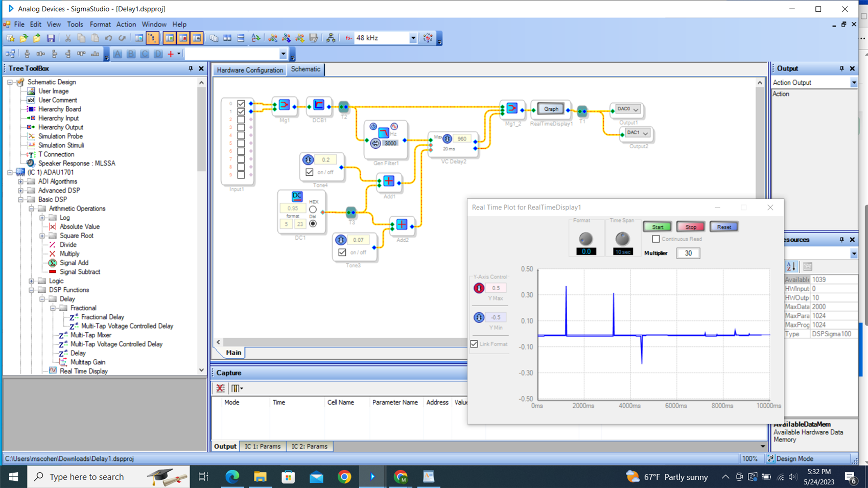Switch to IC 1: Params tab
Viewport: 868px width, 488px height.
coord(263,446)
